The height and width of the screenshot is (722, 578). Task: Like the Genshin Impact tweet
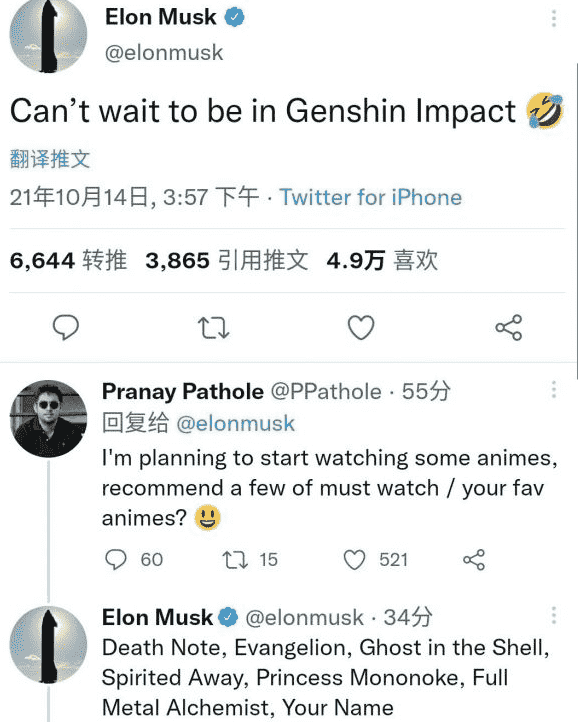click(361, 327)
